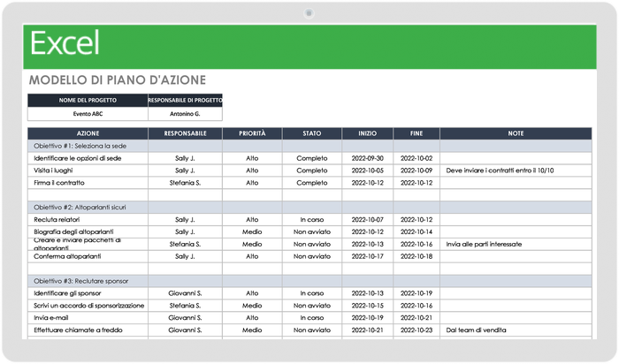This screenshot has height=364, width=619.
Task: Click the Excel logo text in banner
Action: (x=65, y=43)
